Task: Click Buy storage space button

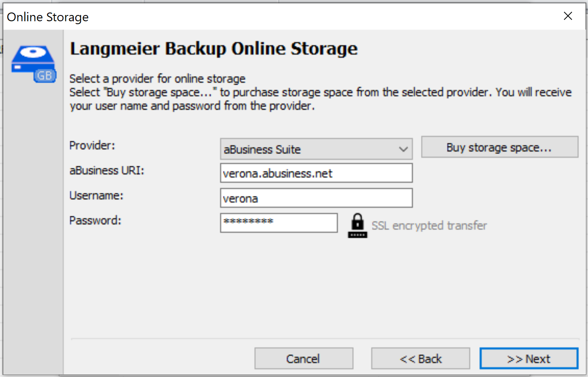Action: click(500, 147)
